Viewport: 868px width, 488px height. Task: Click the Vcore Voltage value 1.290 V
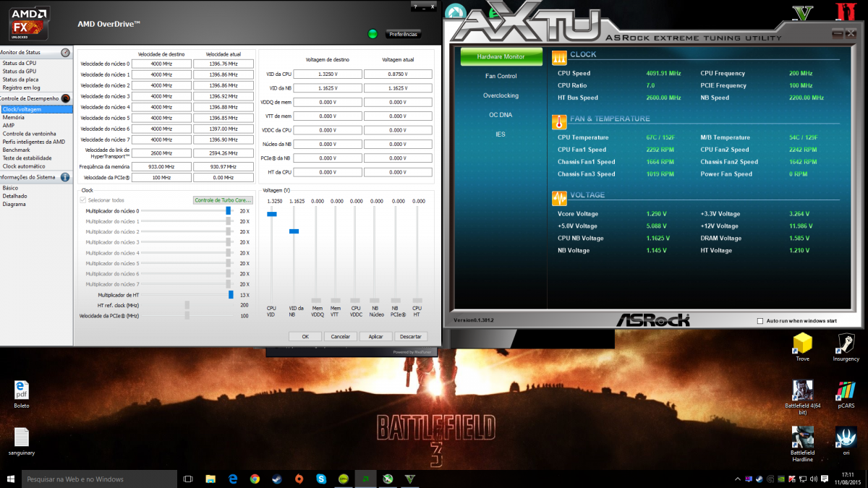pos(657,214)
